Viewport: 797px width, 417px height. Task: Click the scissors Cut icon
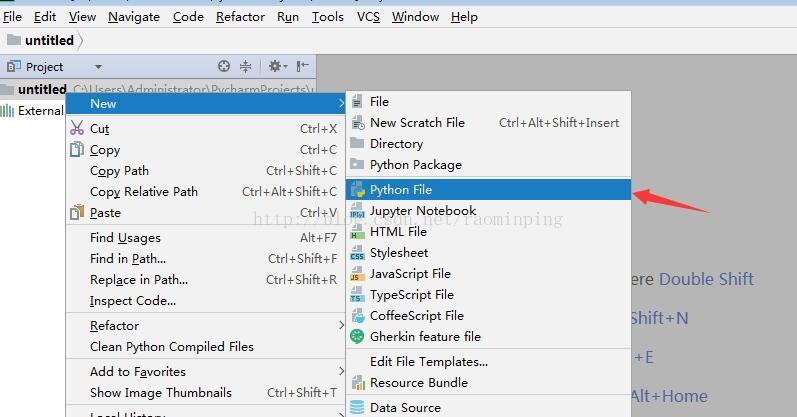(77, 129)
